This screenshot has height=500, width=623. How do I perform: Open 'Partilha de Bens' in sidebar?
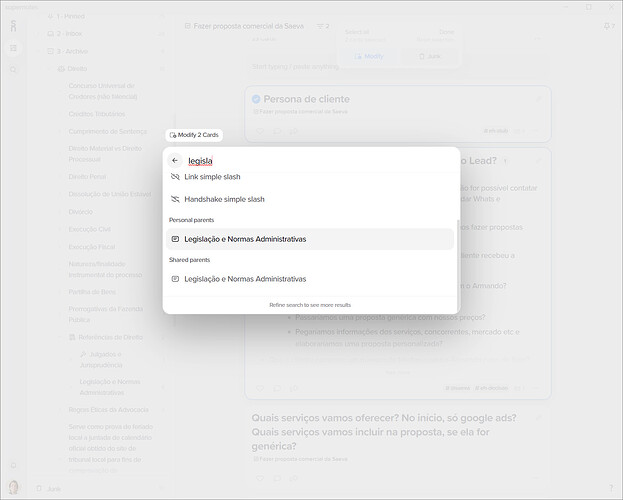92,292
